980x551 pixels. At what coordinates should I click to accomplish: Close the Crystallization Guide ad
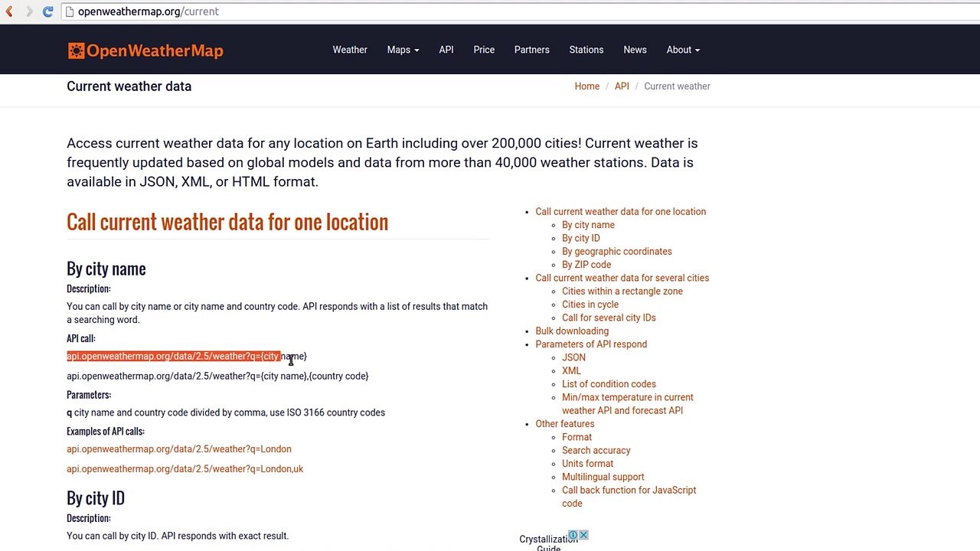click(583, 535)
